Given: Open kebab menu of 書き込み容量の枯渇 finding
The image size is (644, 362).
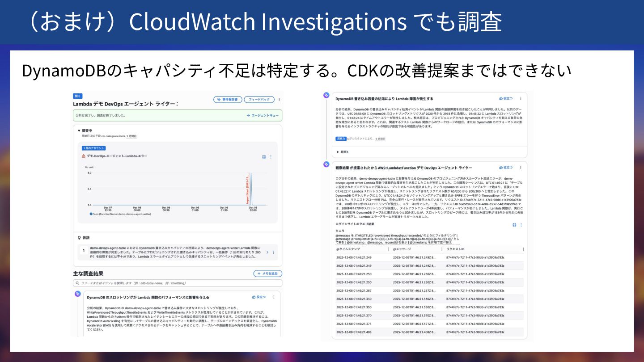Looking at the screenshot, I should pos(521,98).
